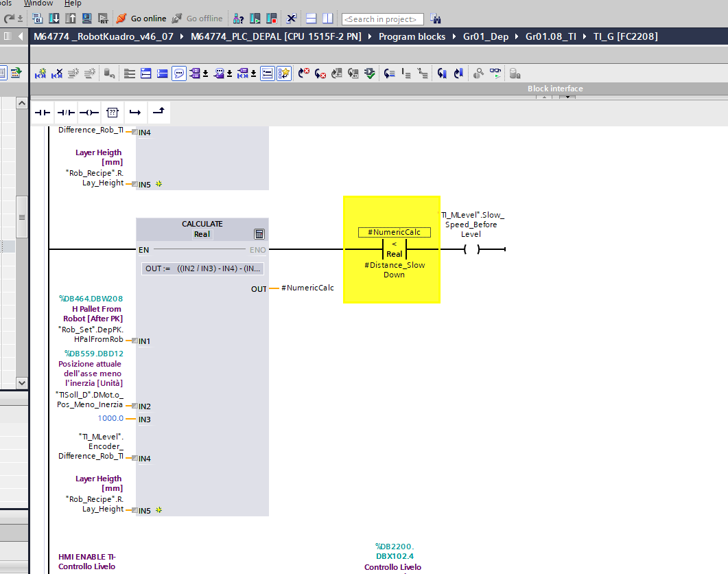
Task: Insert an output coil
Action: pos(89,113)
